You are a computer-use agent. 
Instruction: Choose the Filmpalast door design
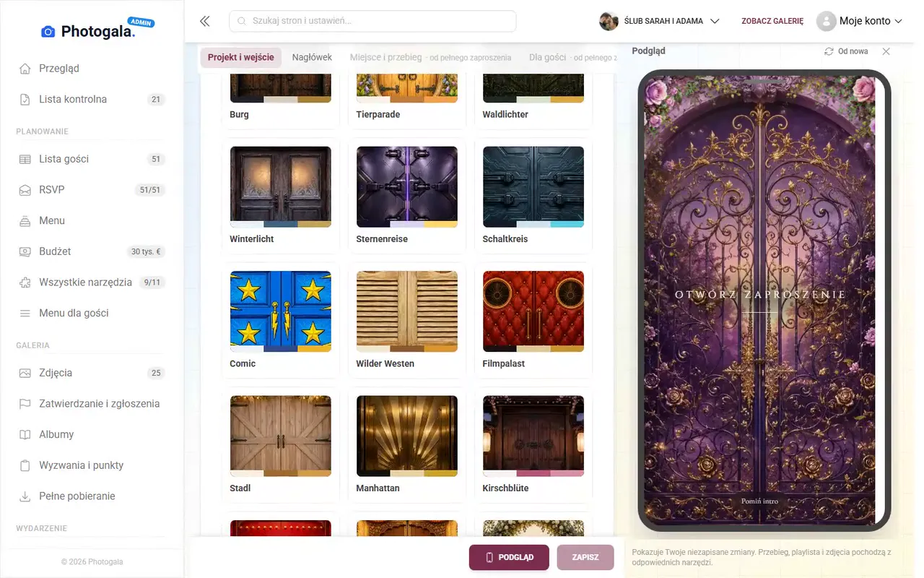(x=533, y=320)
